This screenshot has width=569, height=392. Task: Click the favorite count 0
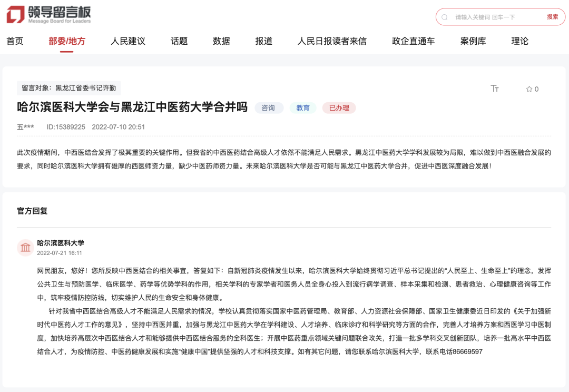click(x=536, y=89)
